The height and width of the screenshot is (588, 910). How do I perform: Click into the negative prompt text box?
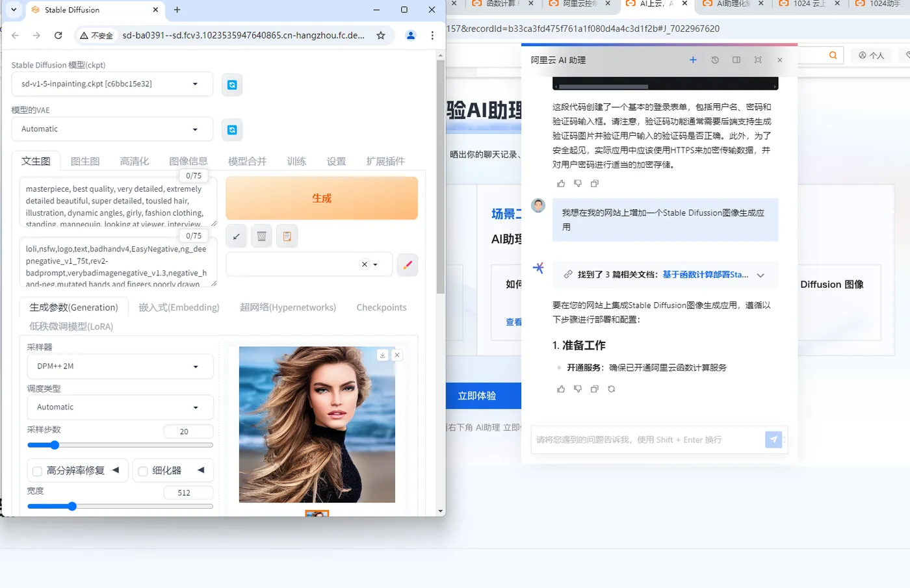(118, 263)
